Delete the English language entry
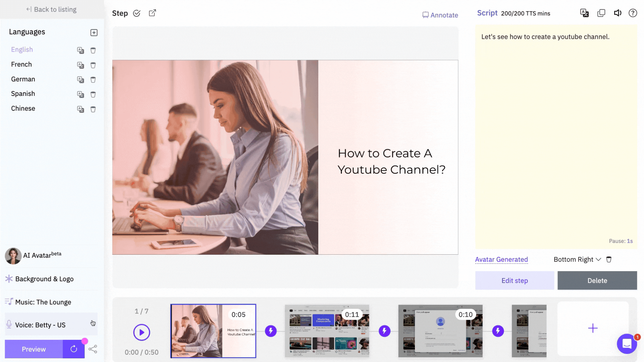 coord(93,50)
